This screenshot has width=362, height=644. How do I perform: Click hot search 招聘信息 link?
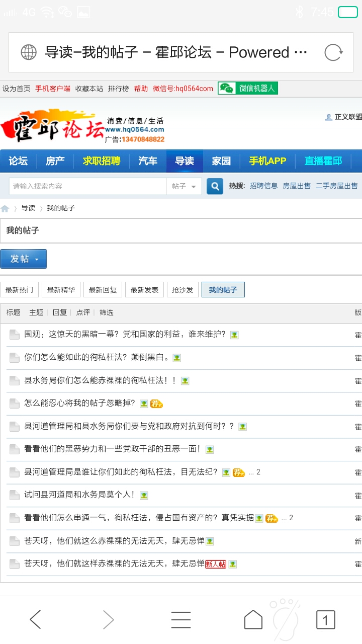click(263, 186)
